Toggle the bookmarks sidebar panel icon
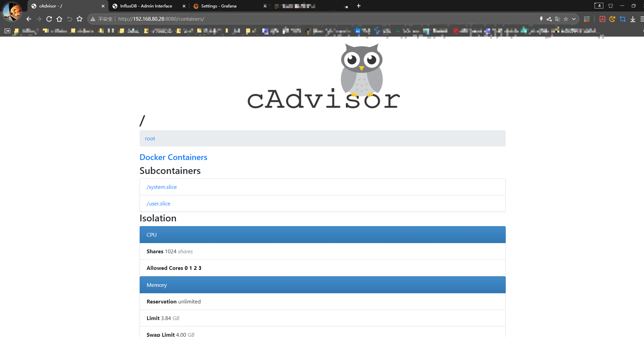Screen dimensions: 644x337 (7, 31)
